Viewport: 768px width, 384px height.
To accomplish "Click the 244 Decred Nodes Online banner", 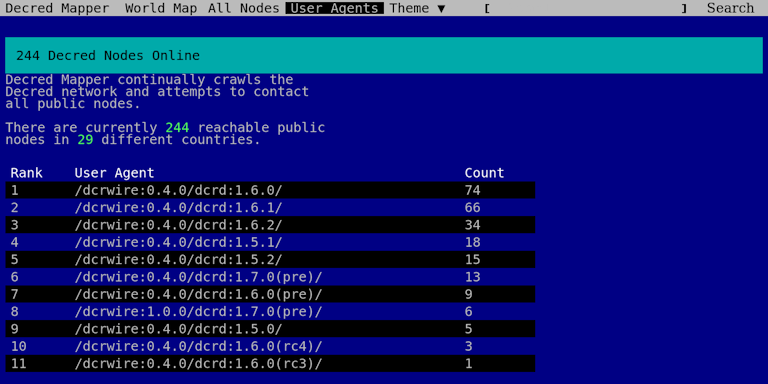I will (x=384, y=55).
